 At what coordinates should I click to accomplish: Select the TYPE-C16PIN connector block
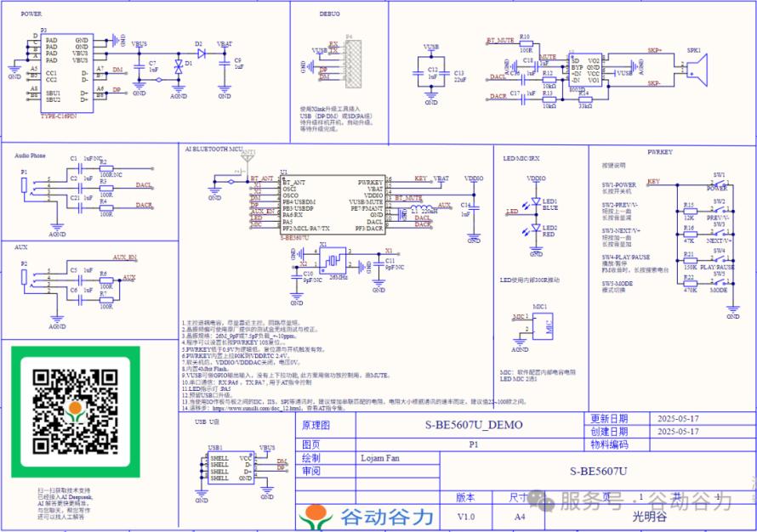66,73
